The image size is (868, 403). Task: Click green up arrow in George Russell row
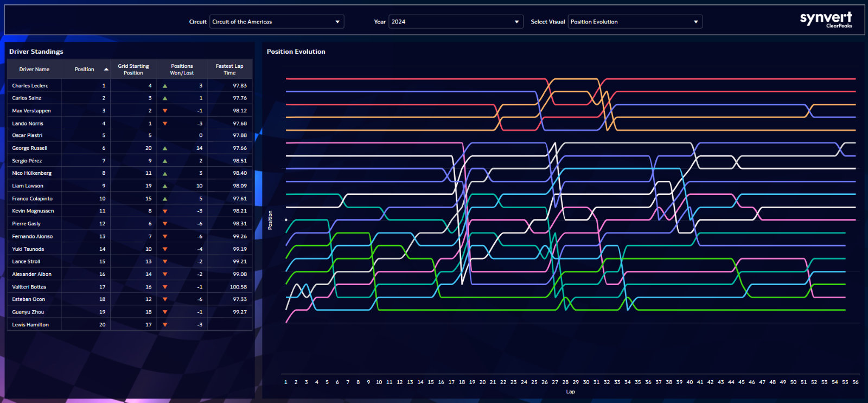click(165, 148)
